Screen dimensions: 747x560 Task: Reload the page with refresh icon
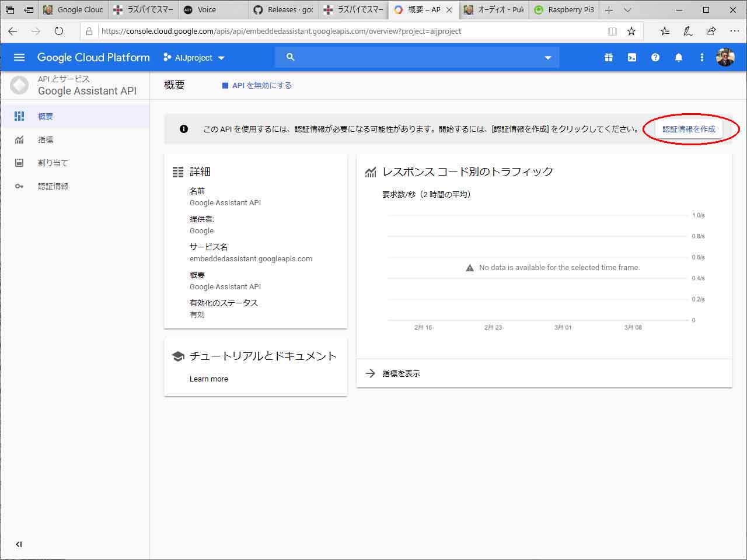pos(59,31)
